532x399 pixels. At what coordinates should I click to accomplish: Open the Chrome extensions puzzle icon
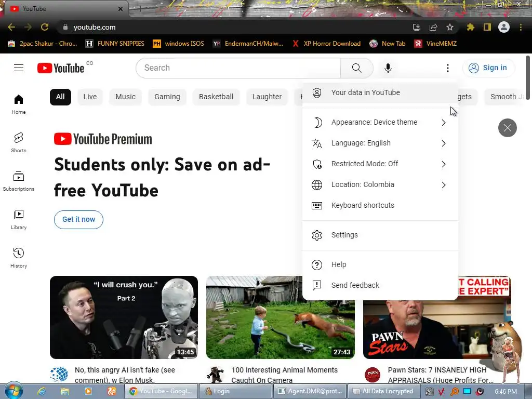pyautogui.click(x=470, y=27)
